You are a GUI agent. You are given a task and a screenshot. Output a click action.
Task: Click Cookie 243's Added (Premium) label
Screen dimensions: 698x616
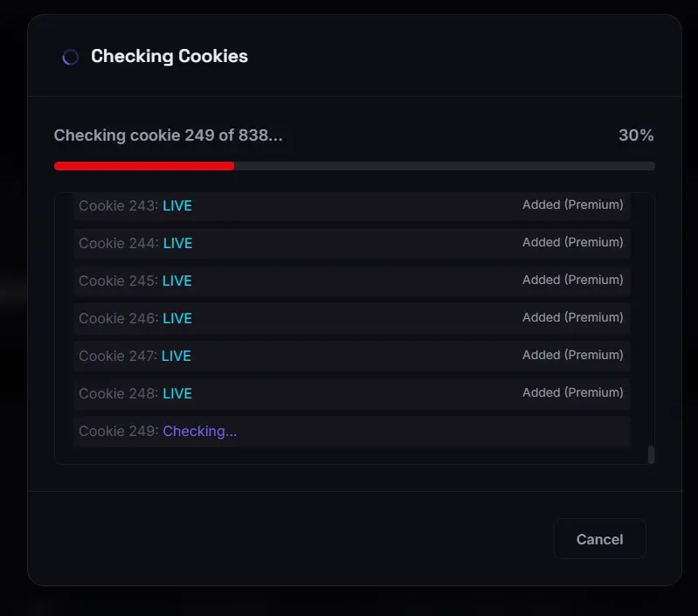[x=572, y=204]
